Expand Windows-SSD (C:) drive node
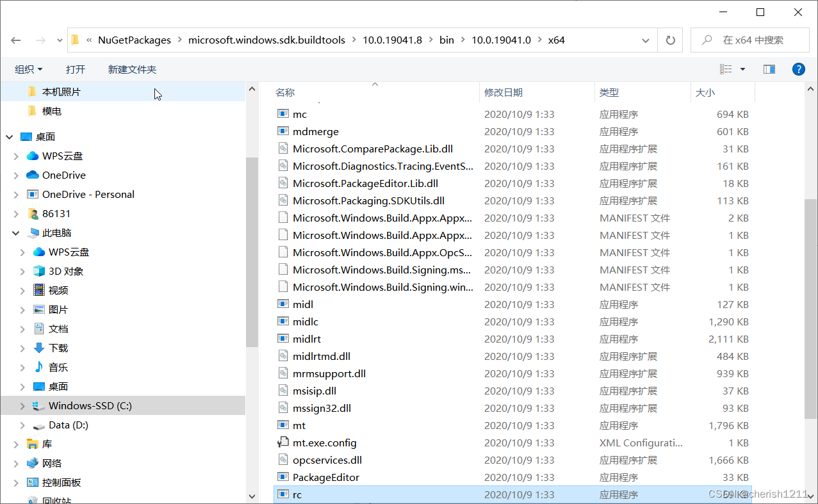The height and width of the screenshot is (504, 818). pyautogui.click(x=22, y=405)
